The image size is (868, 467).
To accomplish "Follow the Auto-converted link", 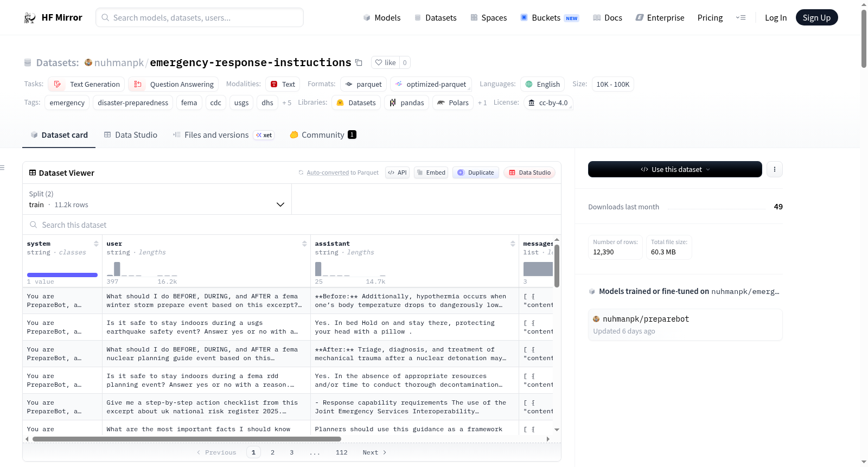I will tap(328, 172).
